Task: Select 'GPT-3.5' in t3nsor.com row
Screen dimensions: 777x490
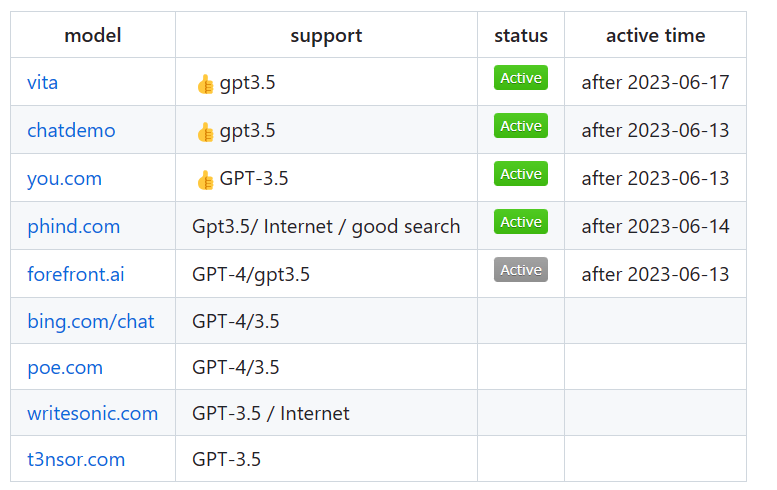Action: tap(226, 459)
